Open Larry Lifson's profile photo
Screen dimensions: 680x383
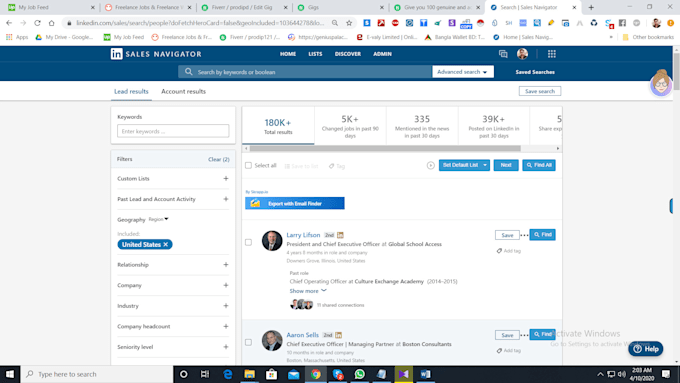(272, 241)
